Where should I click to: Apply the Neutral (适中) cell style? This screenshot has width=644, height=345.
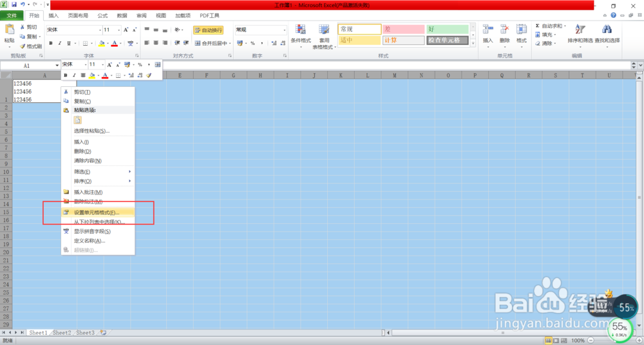point(360,41)
